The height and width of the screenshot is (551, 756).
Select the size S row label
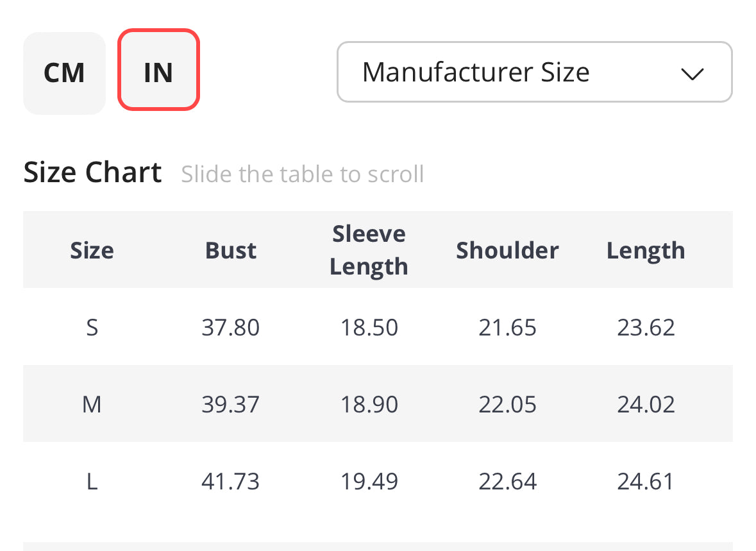point(92,327)
